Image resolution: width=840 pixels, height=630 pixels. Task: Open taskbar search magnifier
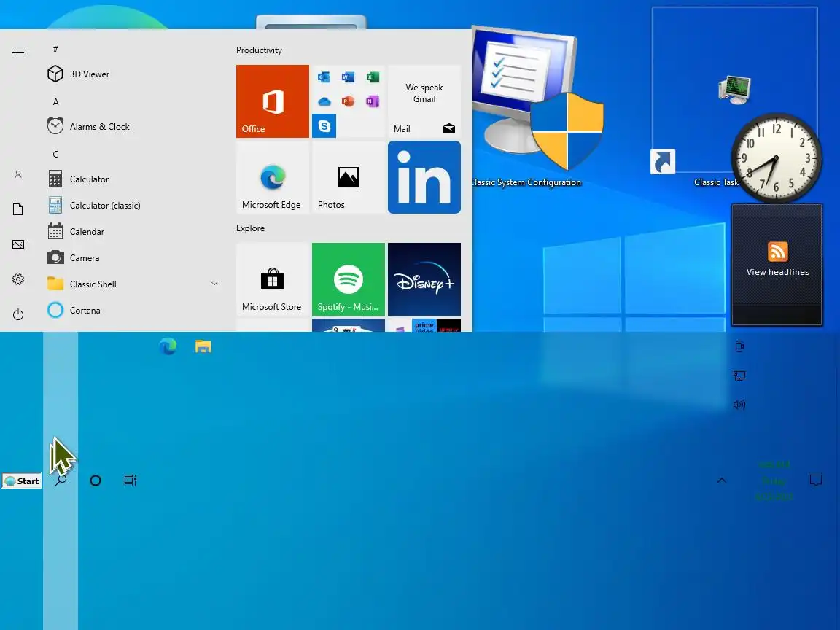click(x=61, y=480)
